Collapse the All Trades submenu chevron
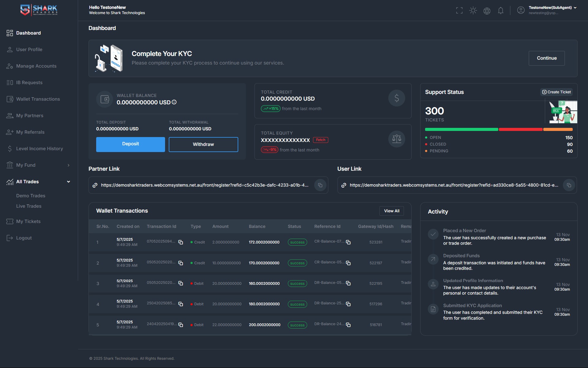Image resolution: width=588 pixels, height=368 pixels. click(x=69, y=182)
